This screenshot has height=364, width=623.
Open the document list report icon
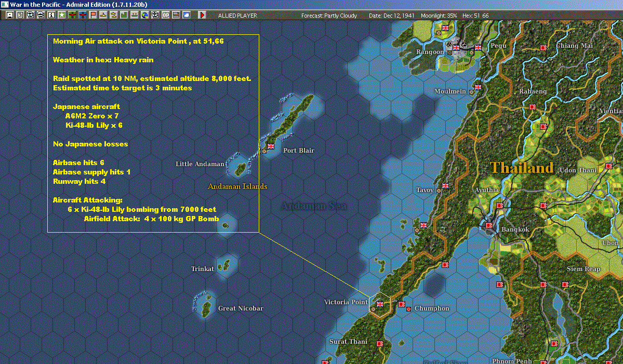(20, 15)
